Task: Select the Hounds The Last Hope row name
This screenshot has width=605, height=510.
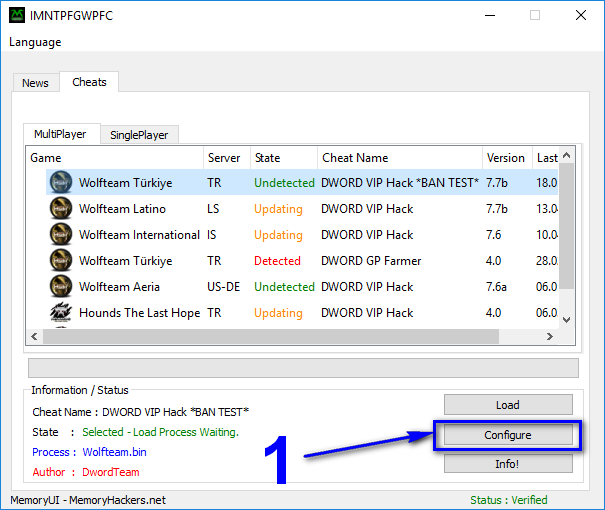Action: click(x=139, y=312)
